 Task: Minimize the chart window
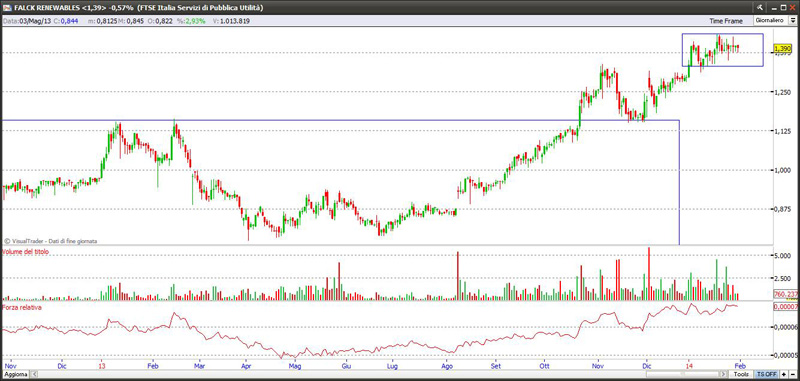774,9
